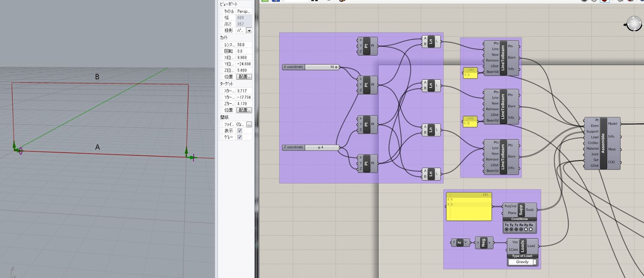
Task: Click the Vec input of Loads
Action: pos(515,242)
